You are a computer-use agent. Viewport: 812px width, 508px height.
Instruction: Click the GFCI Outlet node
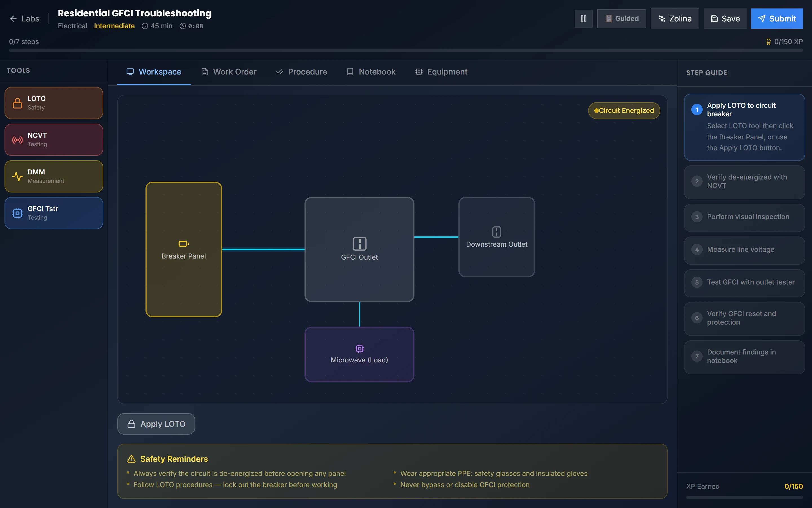click(359, 249)
